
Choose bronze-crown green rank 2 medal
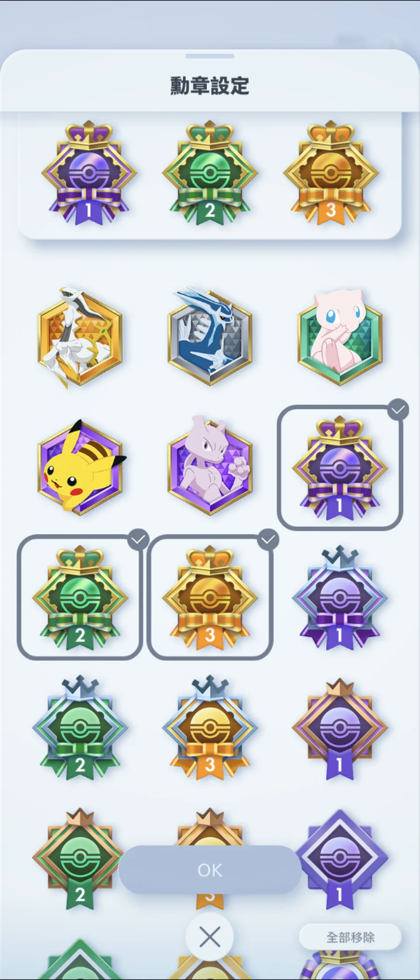(80, 859)
